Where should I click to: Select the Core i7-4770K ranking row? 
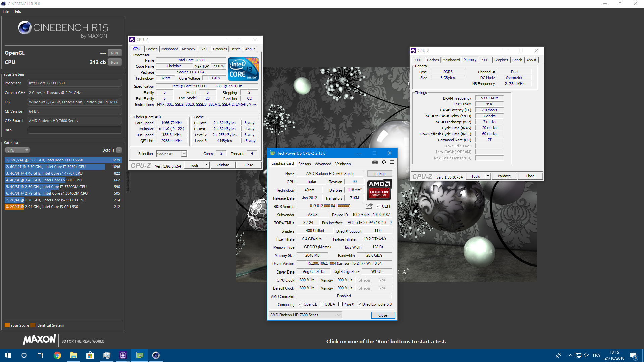coord(63,173)
